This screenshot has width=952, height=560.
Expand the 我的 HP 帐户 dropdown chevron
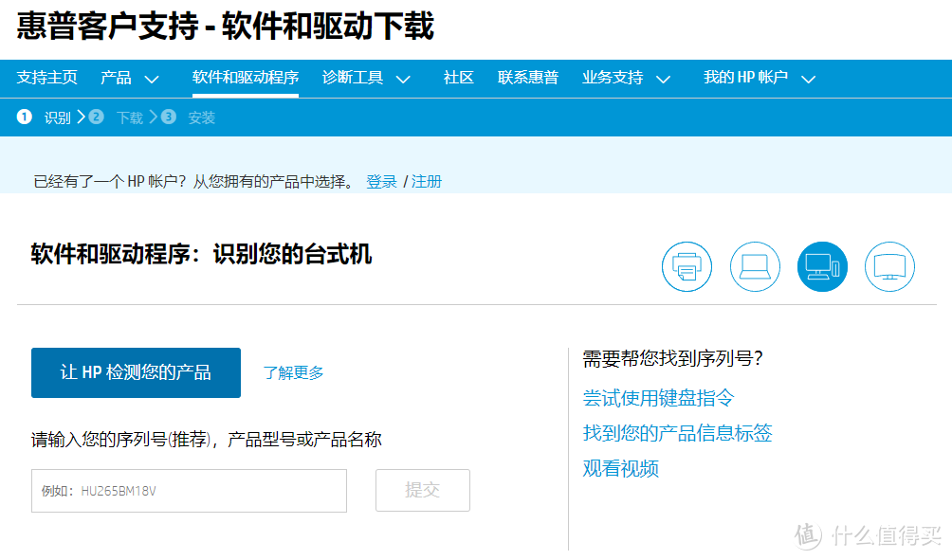pyautogui.click(x=808, y=79)
